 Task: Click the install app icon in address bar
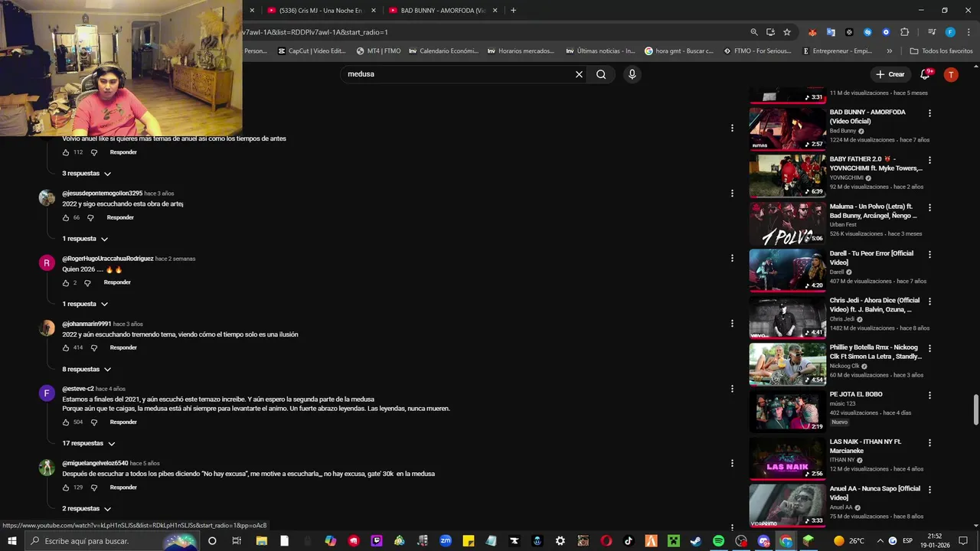(x=770, y=32)
